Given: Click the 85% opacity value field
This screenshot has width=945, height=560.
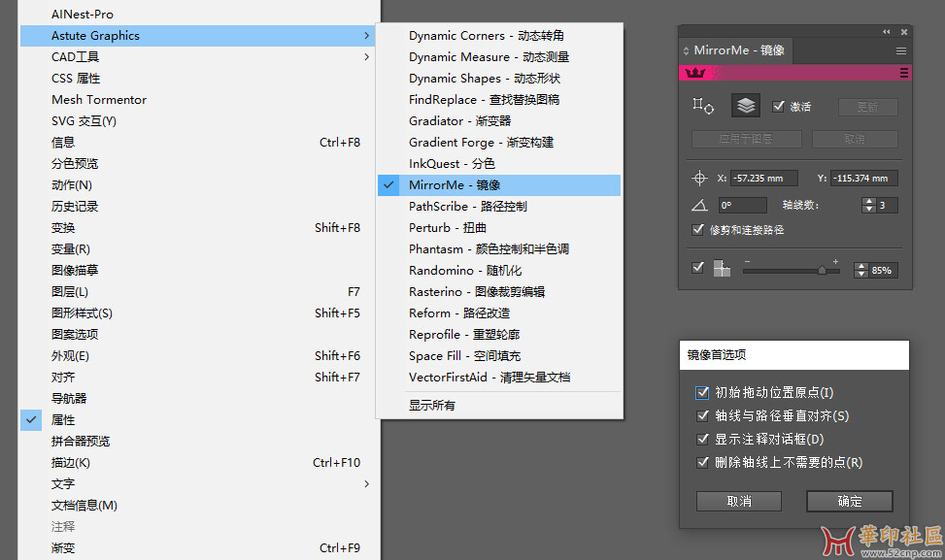Looking at the screenshot, I should (x=884, y=271).
